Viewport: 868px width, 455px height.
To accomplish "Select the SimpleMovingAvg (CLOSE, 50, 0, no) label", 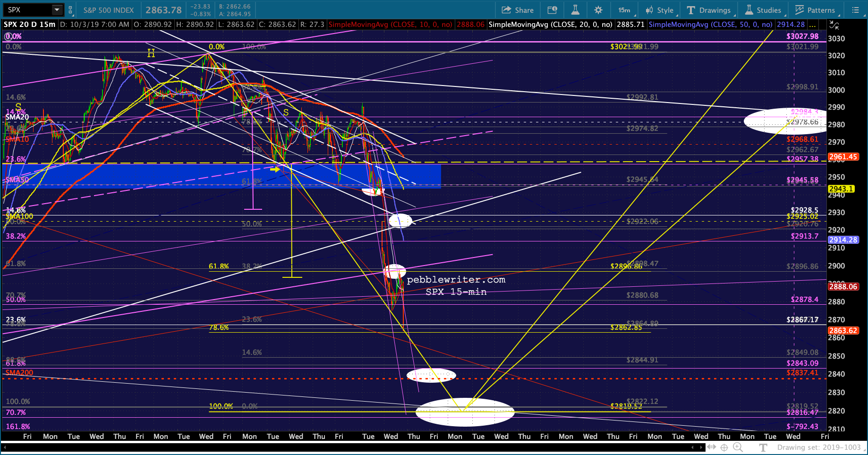I will 711,24.
